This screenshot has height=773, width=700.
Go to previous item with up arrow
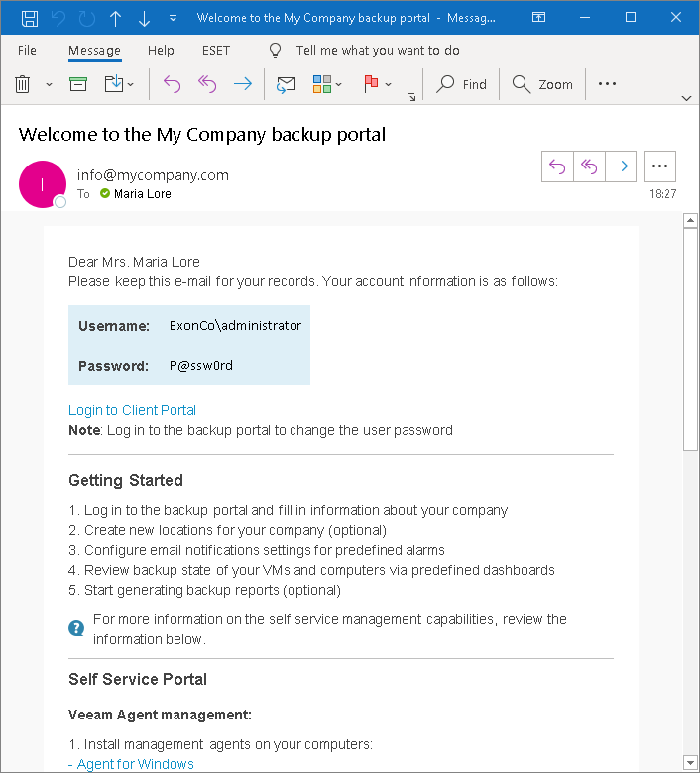pyautogui.click(x=116, y=18)
